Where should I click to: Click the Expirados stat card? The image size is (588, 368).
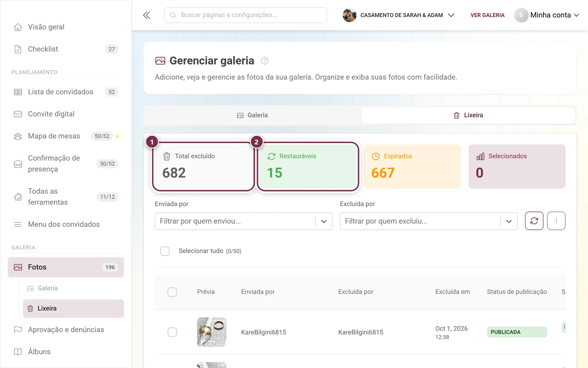click(412, 166)
